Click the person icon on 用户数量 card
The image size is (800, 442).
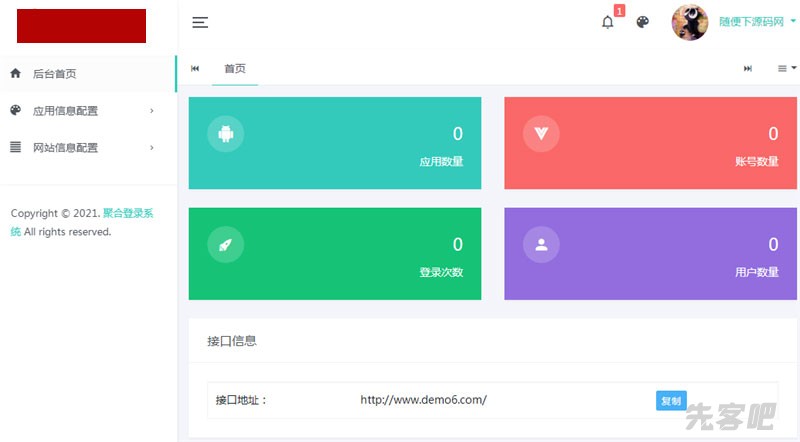pos(541,245)
